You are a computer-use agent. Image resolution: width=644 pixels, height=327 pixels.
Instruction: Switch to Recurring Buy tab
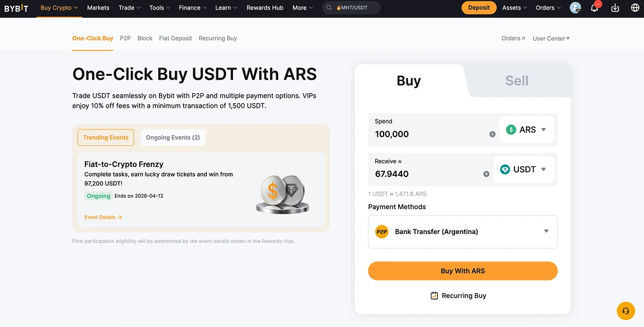218,38
